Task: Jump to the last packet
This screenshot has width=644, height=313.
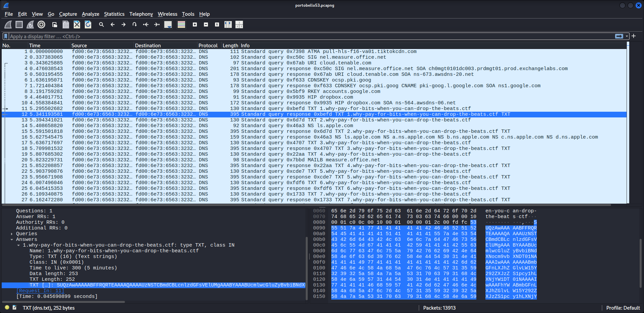Action: click(157, 24)
